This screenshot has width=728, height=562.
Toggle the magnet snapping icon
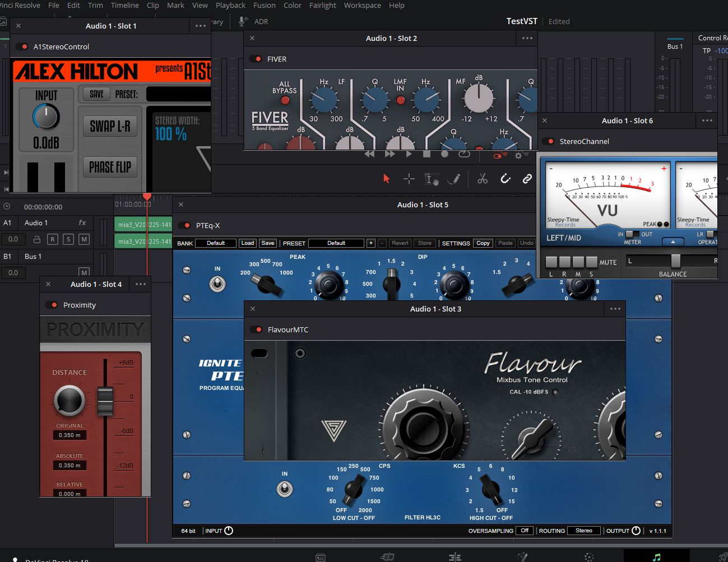(506, 179)
